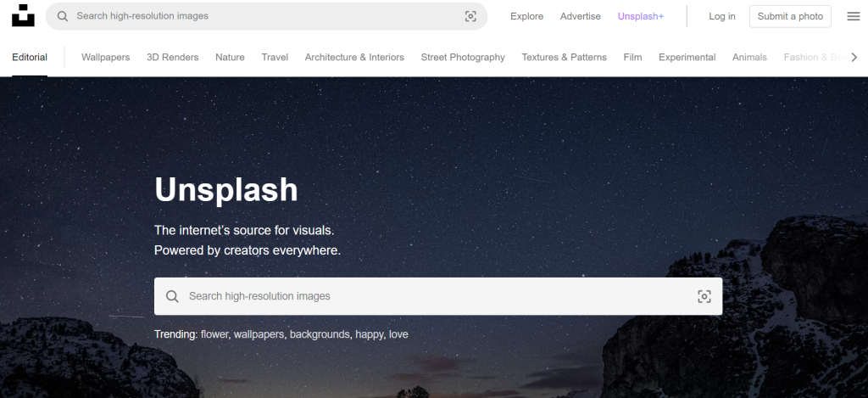The height and width of the screenshot is (398, 868).
Task: Click the text 'Powered by creators everywhere.'
Action: tap(248, 250)
